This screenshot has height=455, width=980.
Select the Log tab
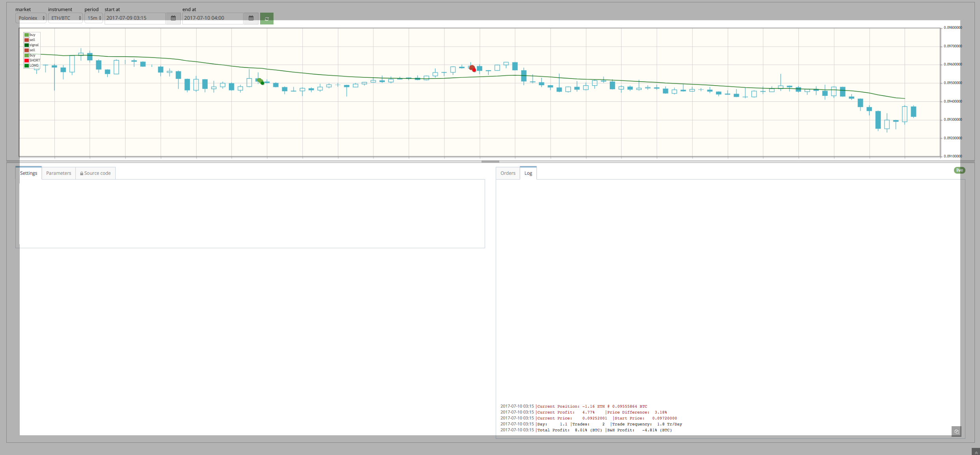pos(528,173)
